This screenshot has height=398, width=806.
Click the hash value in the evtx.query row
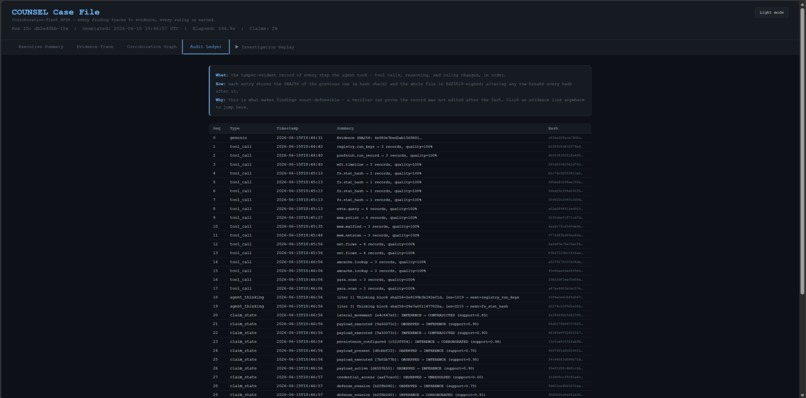[565, 209]
